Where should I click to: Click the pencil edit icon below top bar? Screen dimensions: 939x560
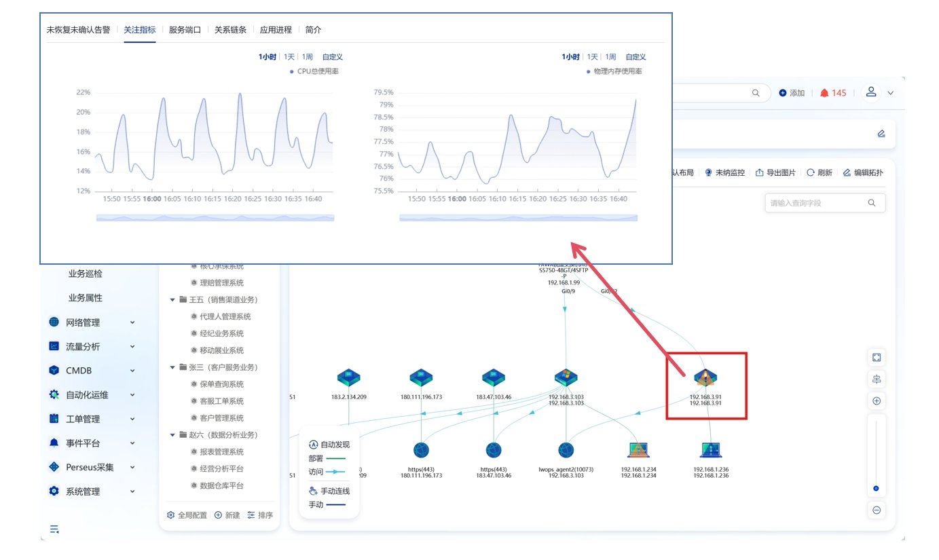(881, 134)
